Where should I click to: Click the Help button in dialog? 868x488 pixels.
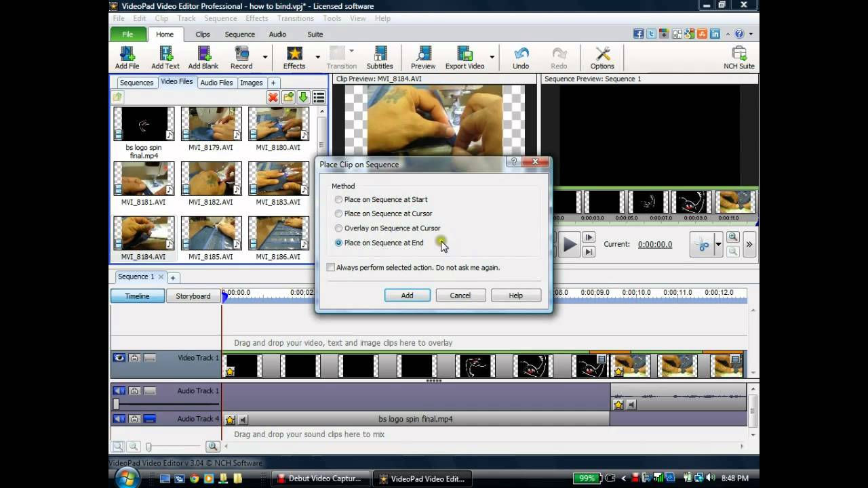pyautogui.click(x=516, y=296)
